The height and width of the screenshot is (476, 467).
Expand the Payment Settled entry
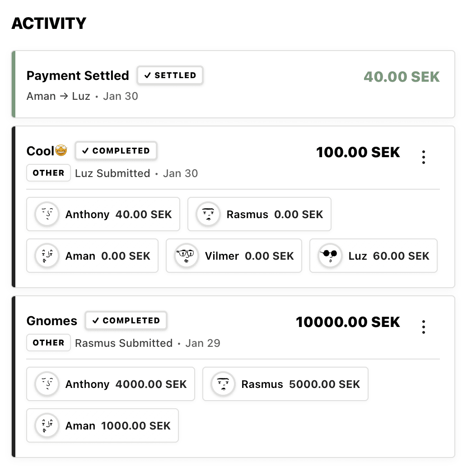[x=233, y=84]
